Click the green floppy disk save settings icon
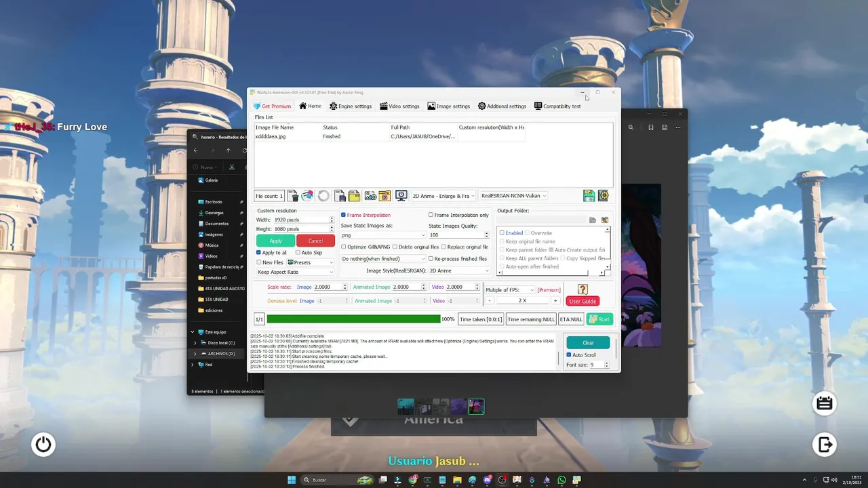This screenshot has height=488, width=868. tap(589, 196)
